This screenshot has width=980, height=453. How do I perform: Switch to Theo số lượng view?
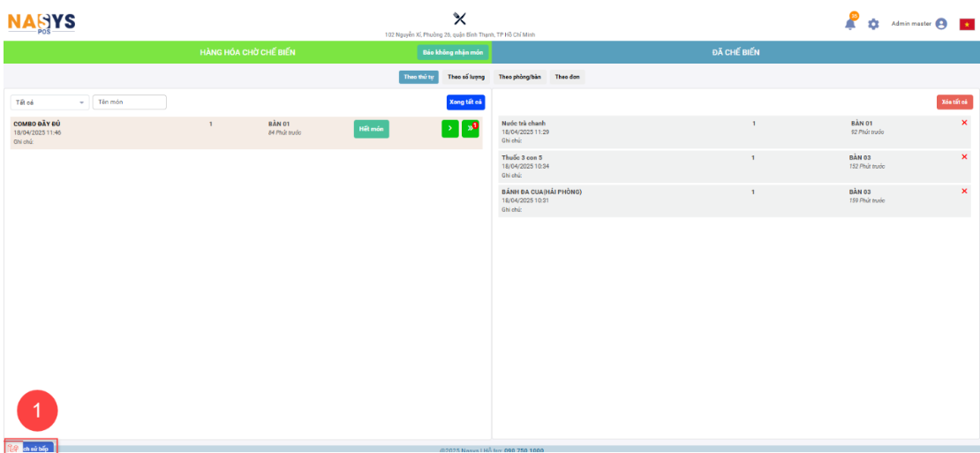465,78
